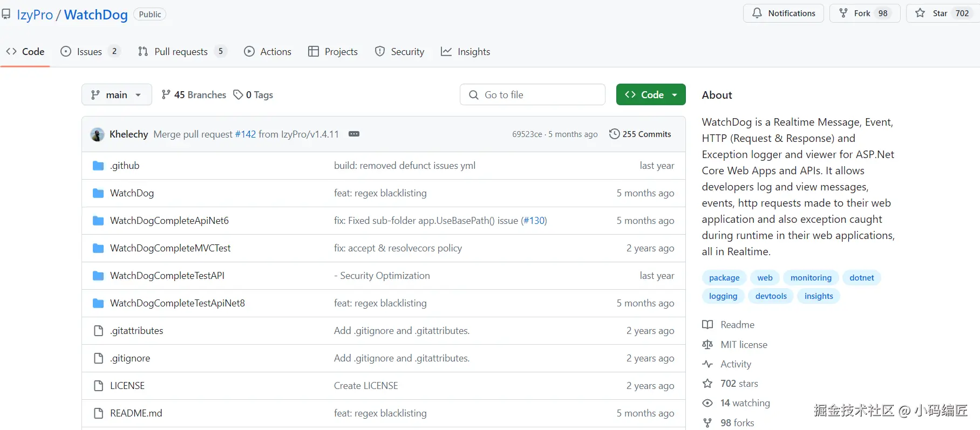Switch to the Issues tab
The width and height of the screenshot is (980, 430).
(89, 52)
